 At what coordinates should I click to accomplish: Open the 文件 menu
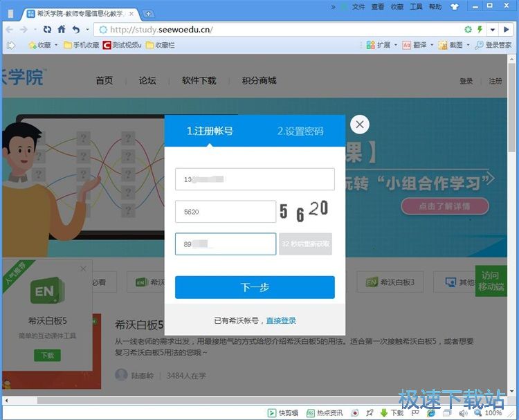pos(358,7)
